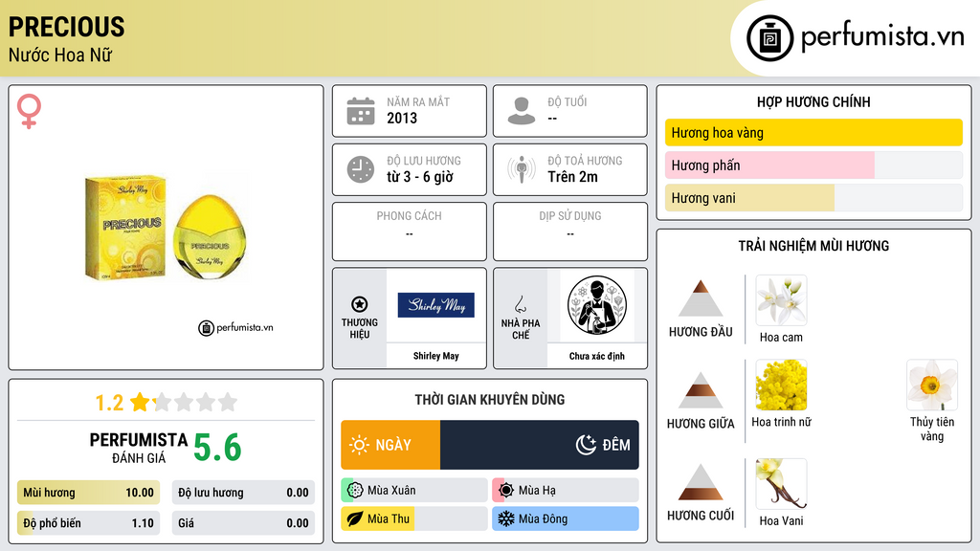This screenshot has height=551, width=980.
Task: Click the middle notes pyramid icon
Action: [701, 390]
